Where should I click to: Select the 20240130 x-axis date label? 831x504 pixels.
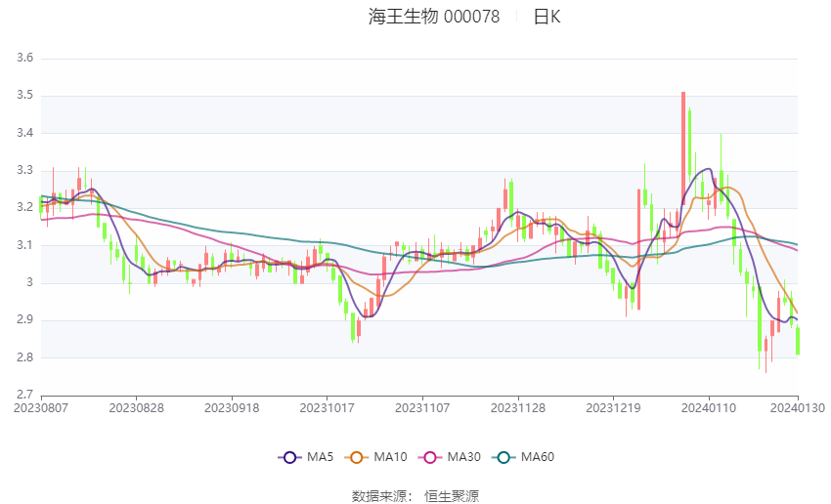coord(798,408)
